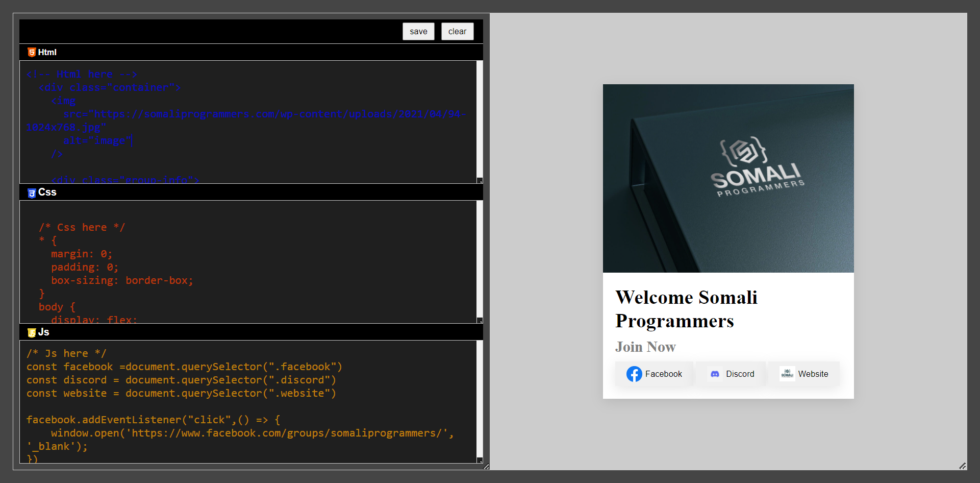The height and width of the screenshot is (483, 980).
Task: Click the 'box-sizing: border-box;' line
Action: tap(122, 280)
